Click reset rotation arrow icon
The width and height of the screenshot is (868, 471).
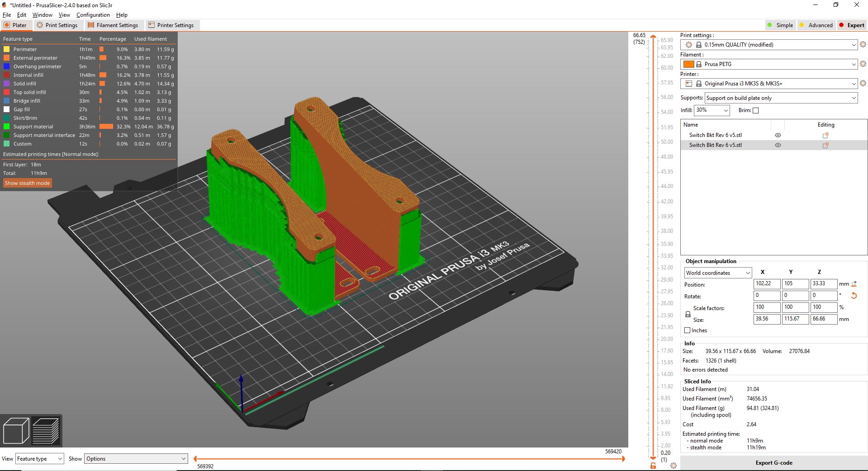854,296
